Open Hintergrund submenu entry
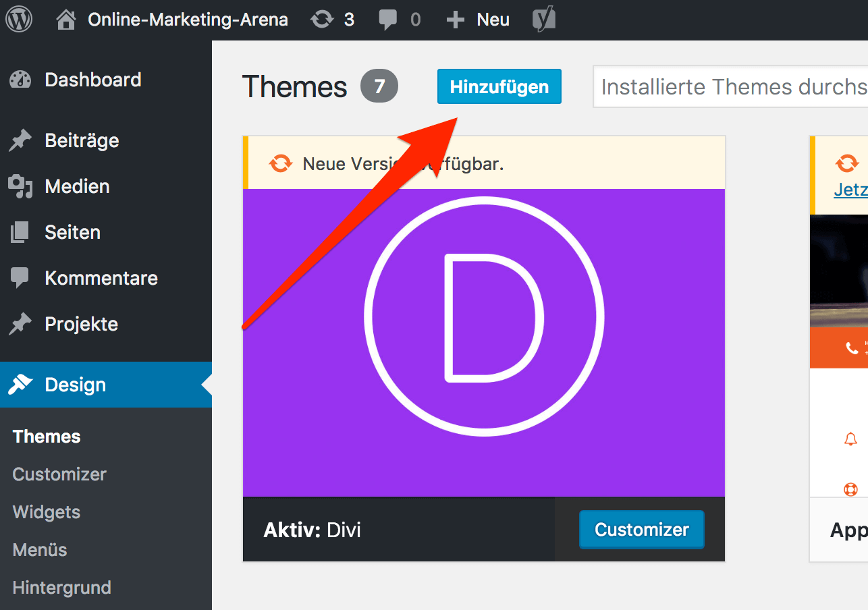The width and height of the screenshot is (868, 610). pyautogui.click(x=62, y=588)
